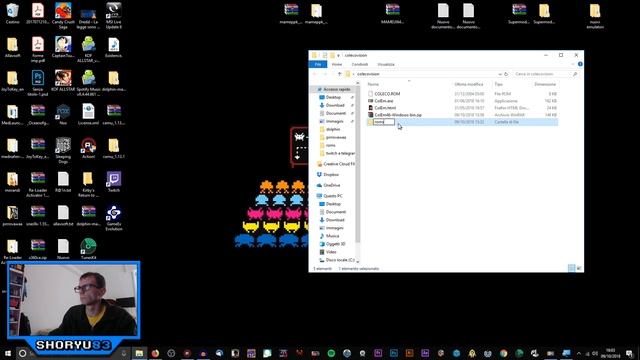Launch the Nox desktop shortcut
640x360 pixels.
coord(63,114)
